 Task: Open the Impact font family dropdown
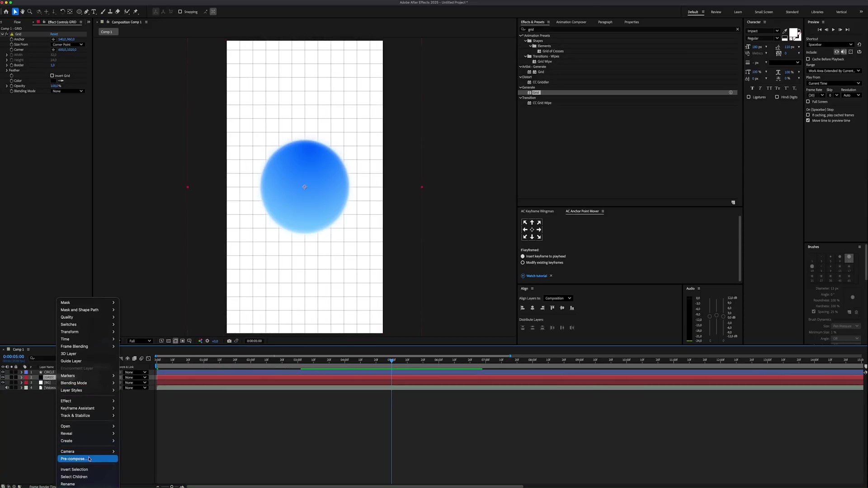click(763, 31)
